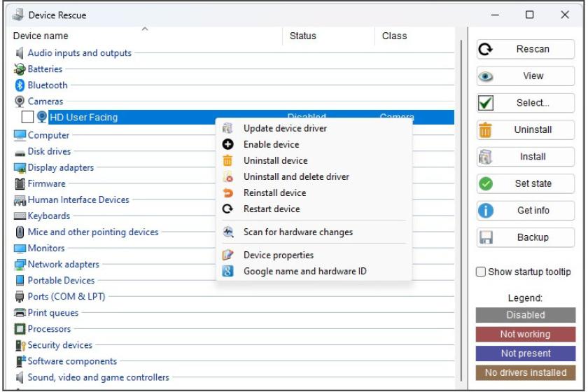Click the Portable Devices icon

[x=20, y=281]
